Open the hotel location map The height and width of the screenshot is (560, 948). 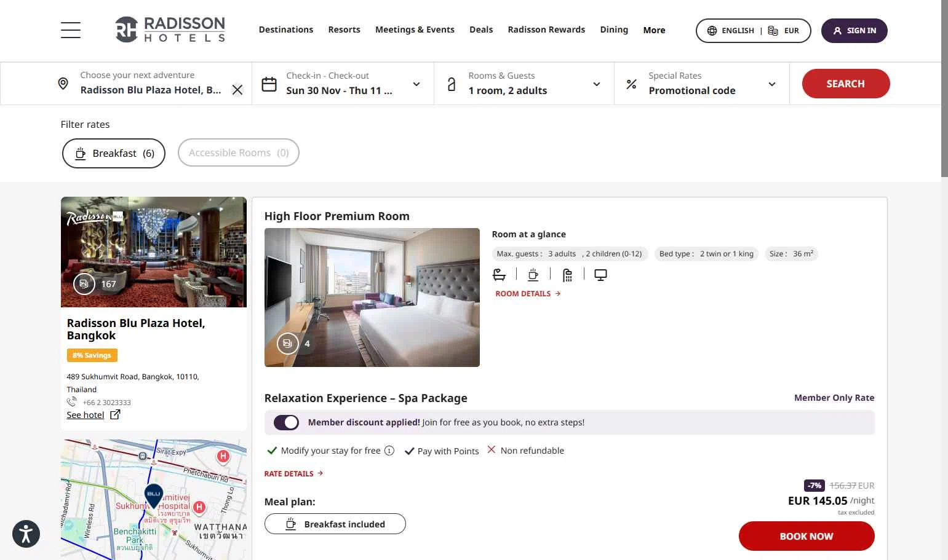(x=154, y=499)
